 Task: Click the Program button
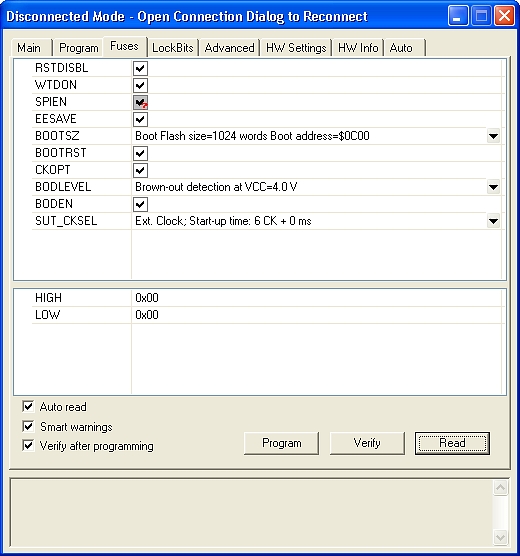(282, 443)
